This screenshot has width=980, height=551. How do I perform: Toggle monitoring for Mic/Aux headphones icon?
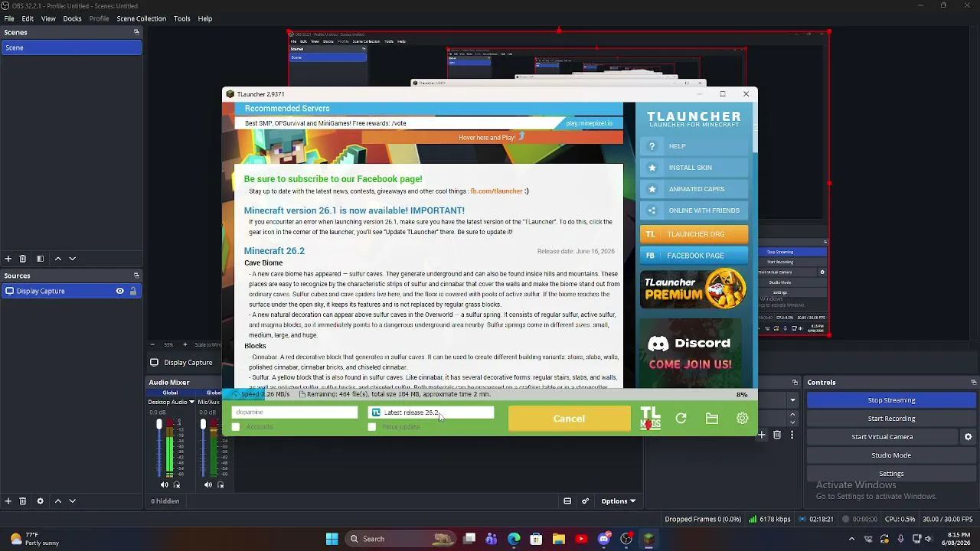pos(220,484)
